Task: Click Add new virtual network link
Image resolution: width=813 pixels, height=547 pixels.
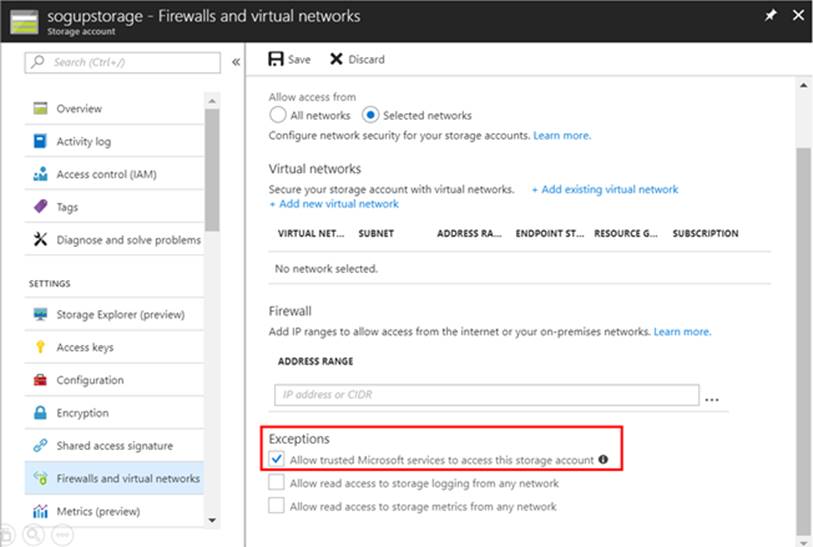Action: pos(334,204)
